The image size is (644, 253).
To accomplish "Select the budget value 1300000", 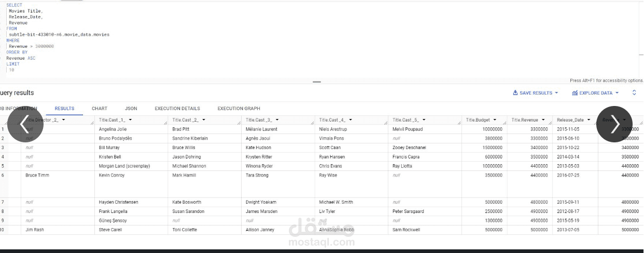I will point(493,221).
